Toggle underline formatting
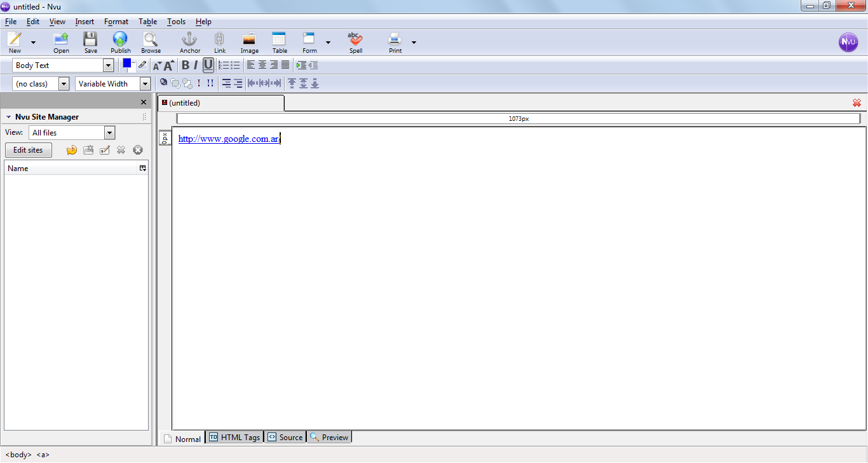This screenshot has width=868, height=463. (x=208, y=65)
